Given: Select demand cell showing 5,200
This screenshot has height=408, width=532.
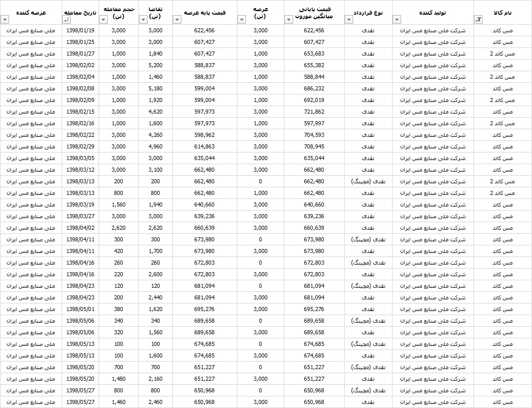Looking at the screenshot, I should tap(156, 65).
